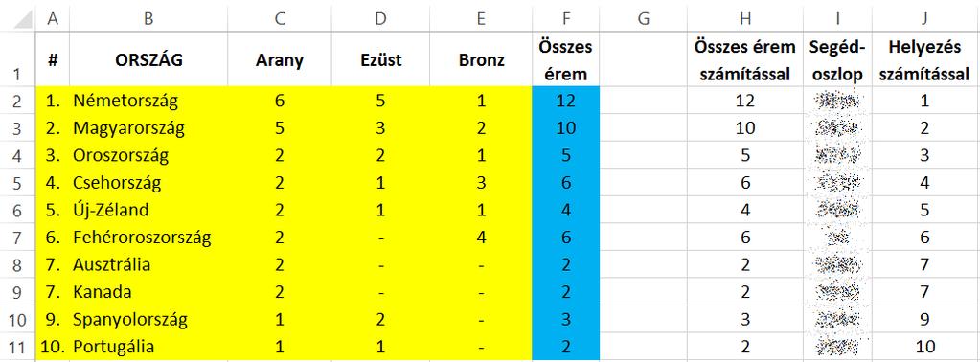The image size is (980, 362).
Task: Click Fehéroroszország country cell
Action: 148,237
